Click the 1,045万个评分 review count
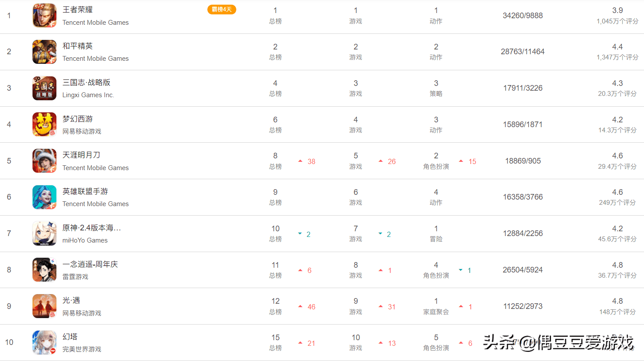This screenshot has width=644, height=361. tap(617, 21)
